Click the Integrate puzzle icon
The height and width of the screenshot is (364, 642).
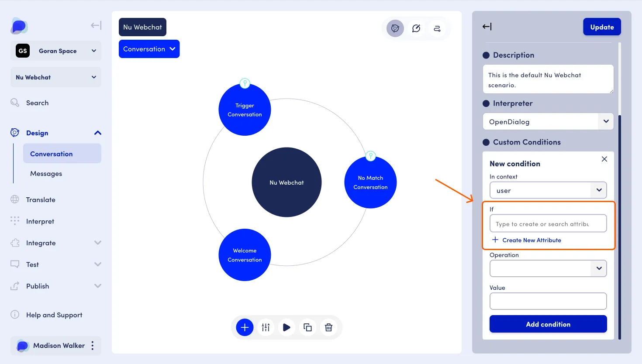[15, 243]
